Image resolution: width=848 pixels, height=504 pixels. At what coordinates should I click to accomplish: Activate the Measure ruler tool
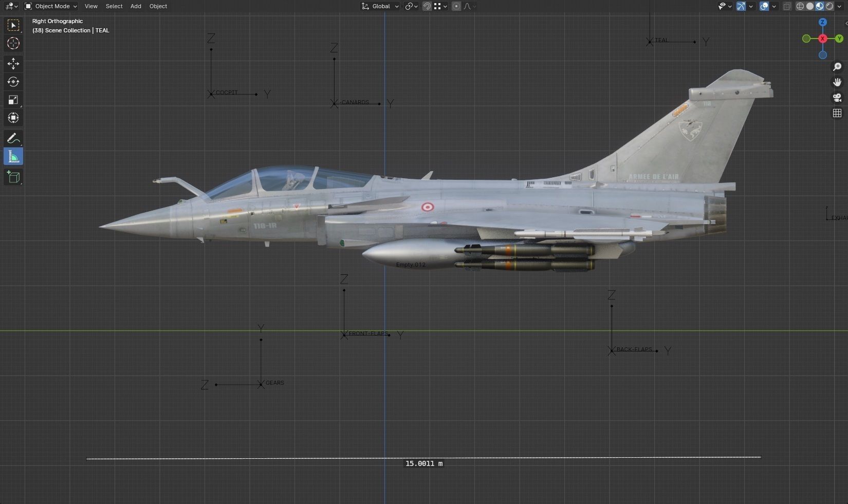click(x=13, y=157)
